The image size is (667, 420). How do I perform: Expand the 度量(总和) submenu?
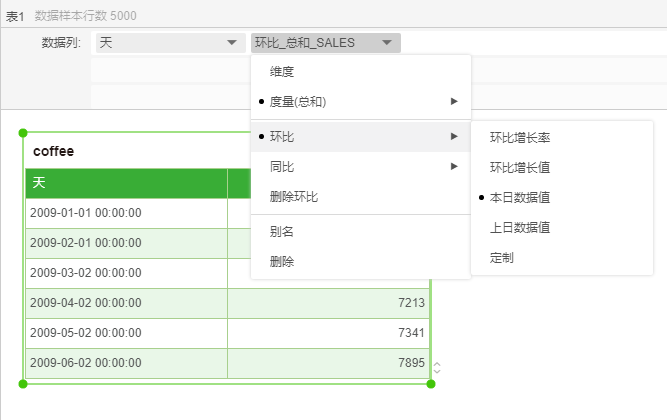454,102
